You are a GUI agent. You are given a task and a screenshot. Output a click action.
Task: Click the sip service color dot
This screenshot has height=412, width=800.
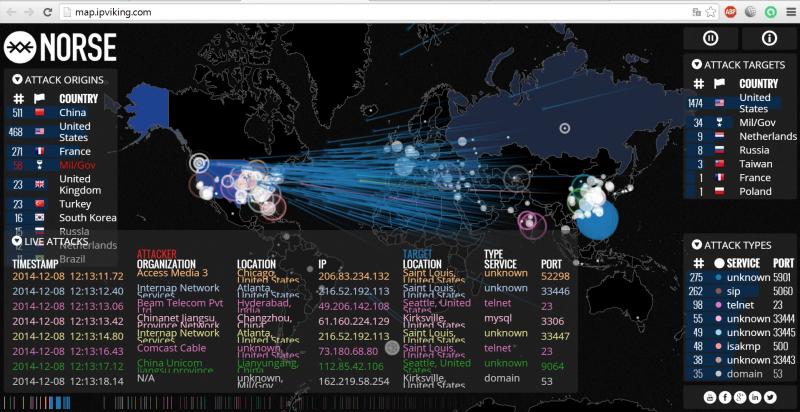[x=719, y=292]
